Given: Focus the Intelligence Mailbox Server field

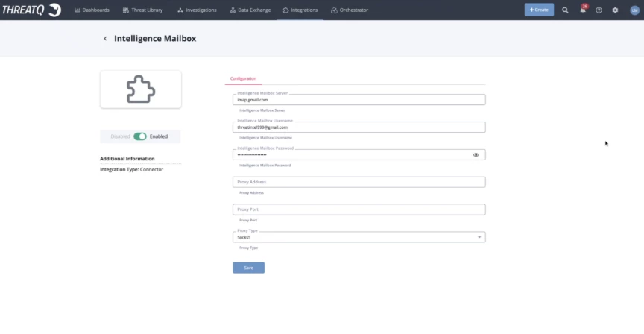Looking at the screenshot, I should click(x=359, y=100).
